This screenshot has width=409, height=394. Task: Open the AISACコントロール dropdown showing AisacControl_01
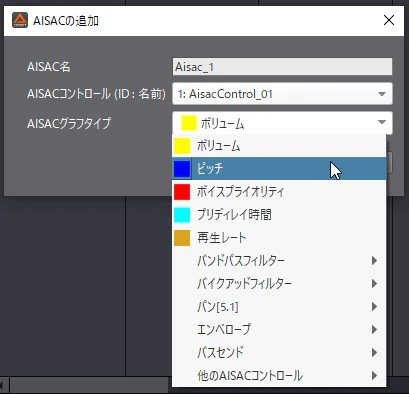point(282,94)
